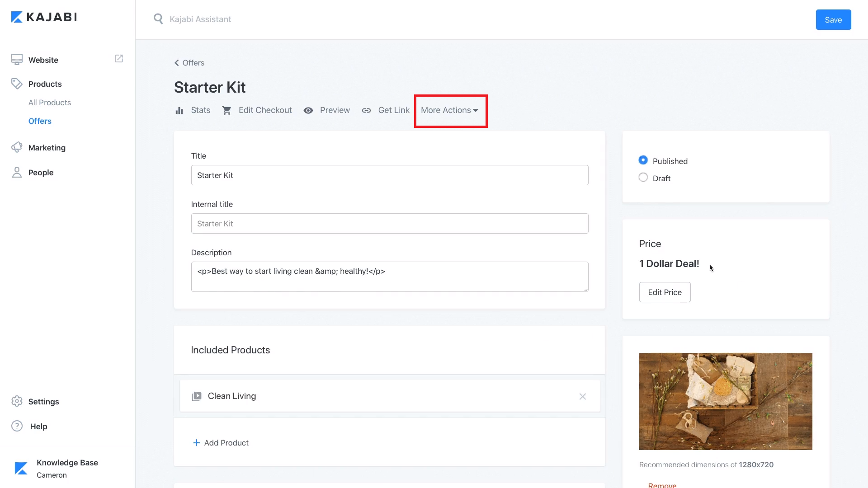
Task: Open Settings in the sidebar
Action: [43, 402]
